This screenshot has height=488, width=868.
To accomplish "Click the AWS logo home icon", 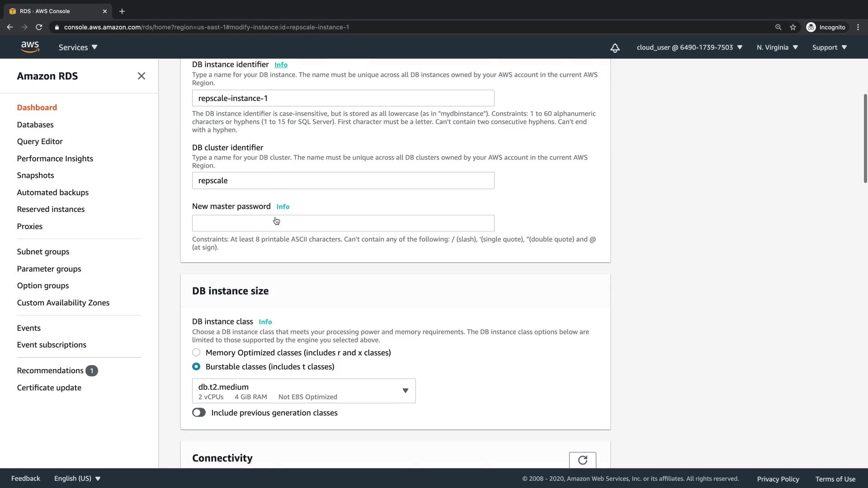I will tap(30, 47).
